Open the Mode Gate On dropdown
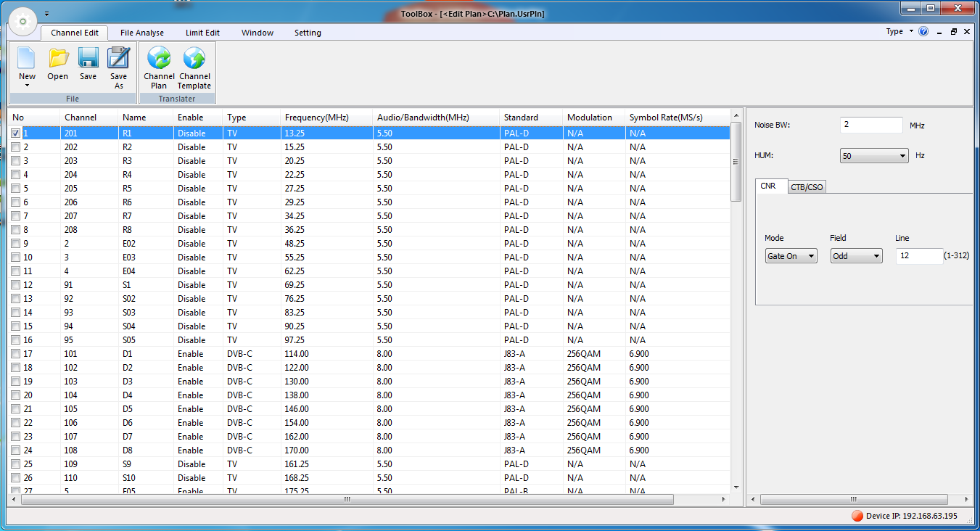The height and width of the screenshot is (531, 980). 791,256
